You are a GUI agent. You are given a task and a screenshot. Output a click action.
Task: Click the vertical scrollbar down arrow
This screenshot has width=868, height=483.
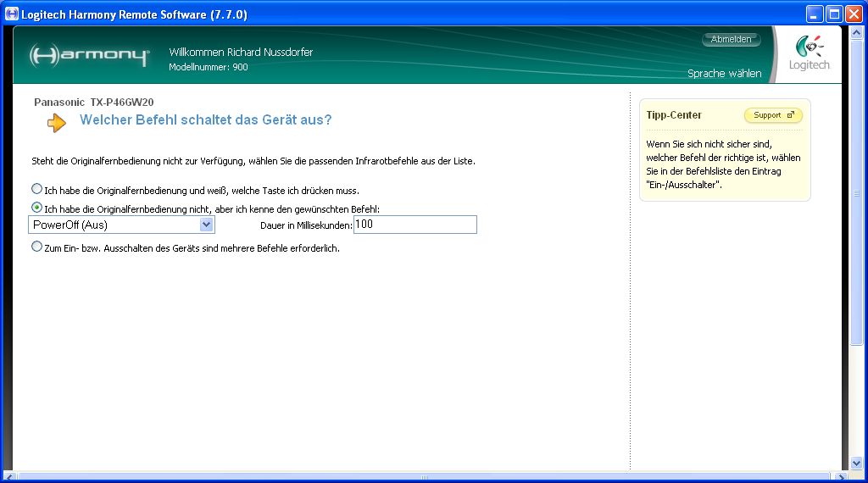pyautogui.click(x=855, y=463)
